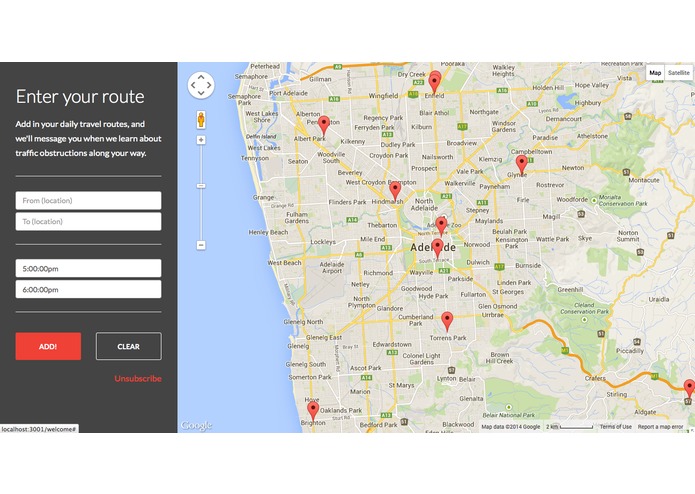The image size is (695, 494).
Task: Click the Glenelg North label
Action: 303,322
